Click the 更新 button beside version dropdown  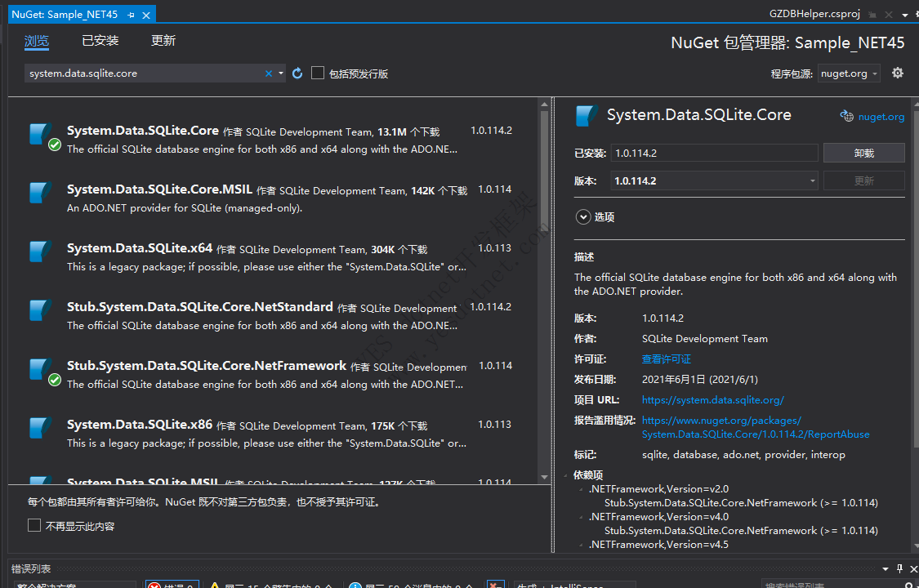(x=864, y=180)
